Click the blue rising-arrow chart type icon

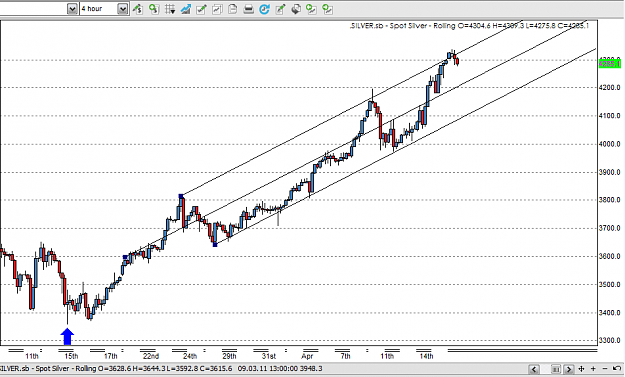(186, 9)
